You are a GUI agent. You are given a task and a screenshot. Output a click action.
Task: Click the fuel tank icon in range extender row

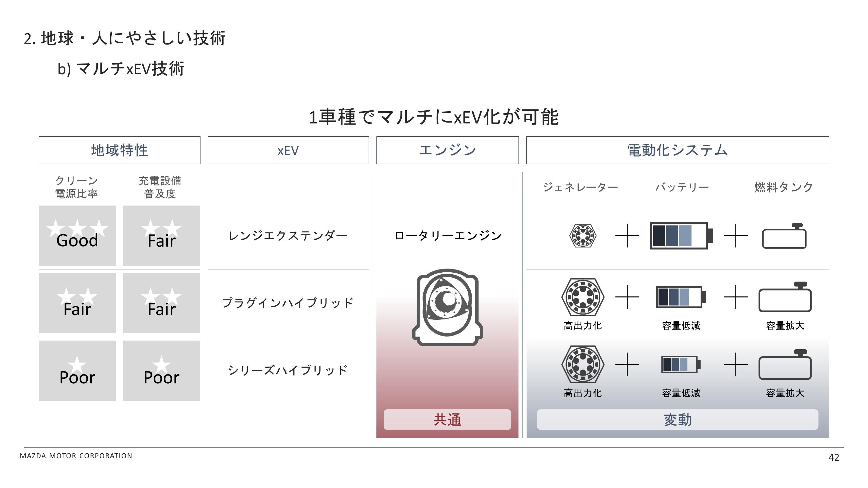pyautogui.click(x=784, y=237)
